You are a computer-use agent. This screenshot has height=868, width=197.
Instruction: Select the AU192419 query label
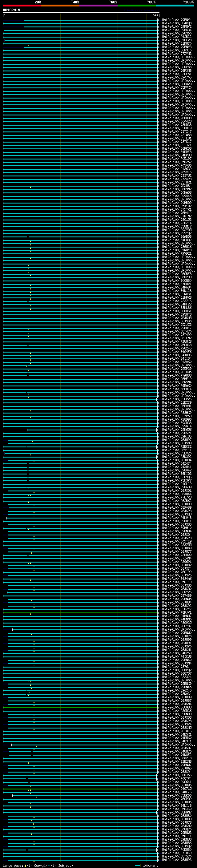click(x=11, y=10)
